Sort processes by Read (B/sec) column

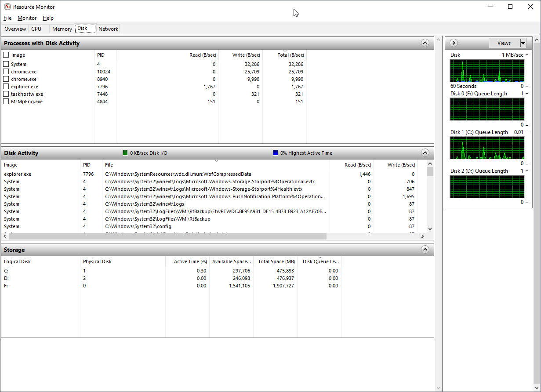click(x=167, y=55)
